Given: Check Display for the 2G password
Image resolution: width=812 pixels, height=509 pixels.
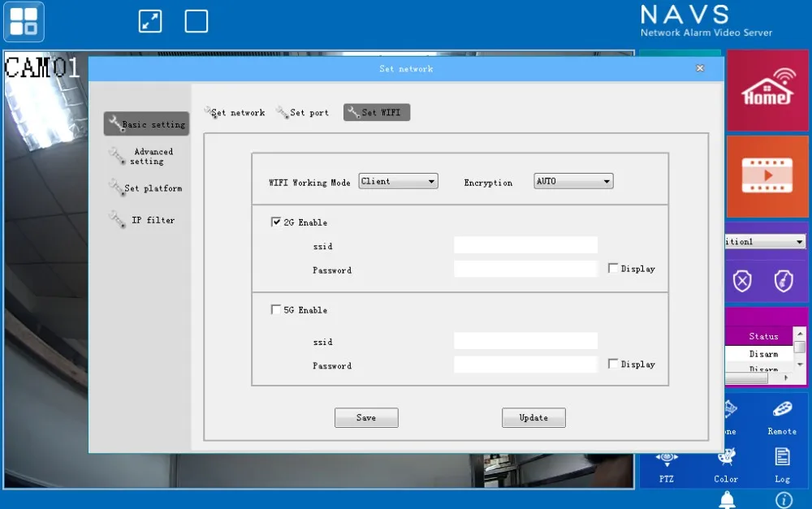Looking at the screenshot, I should click(x=613, y=268).
